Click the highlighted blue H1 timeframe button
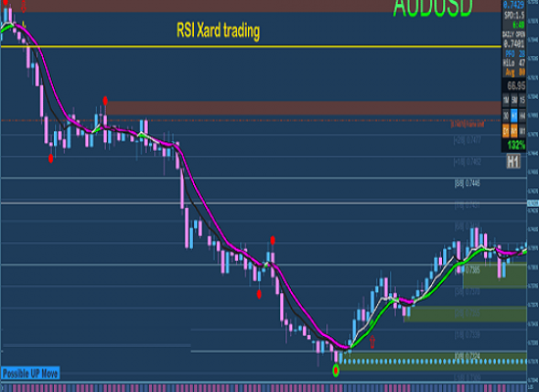The image size is (539, 392). click(514, 116)
